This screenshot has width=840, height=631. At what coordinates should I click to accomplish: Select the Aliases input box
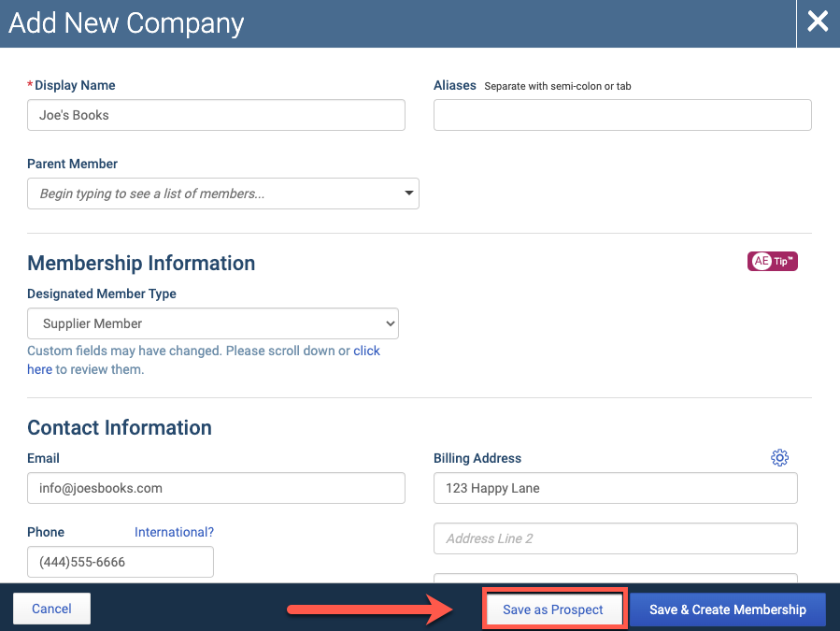coord(622,115)
